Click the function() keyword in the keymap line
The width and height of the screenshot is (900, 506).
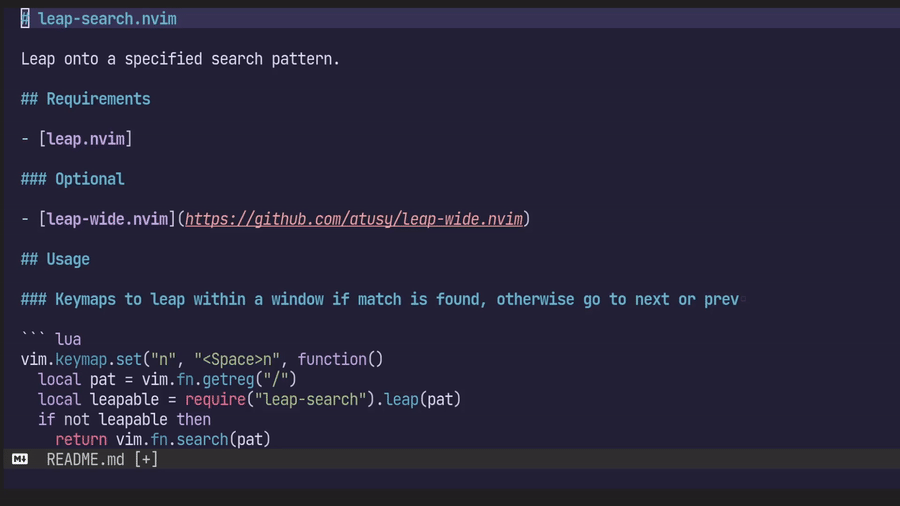coord(340,359)
